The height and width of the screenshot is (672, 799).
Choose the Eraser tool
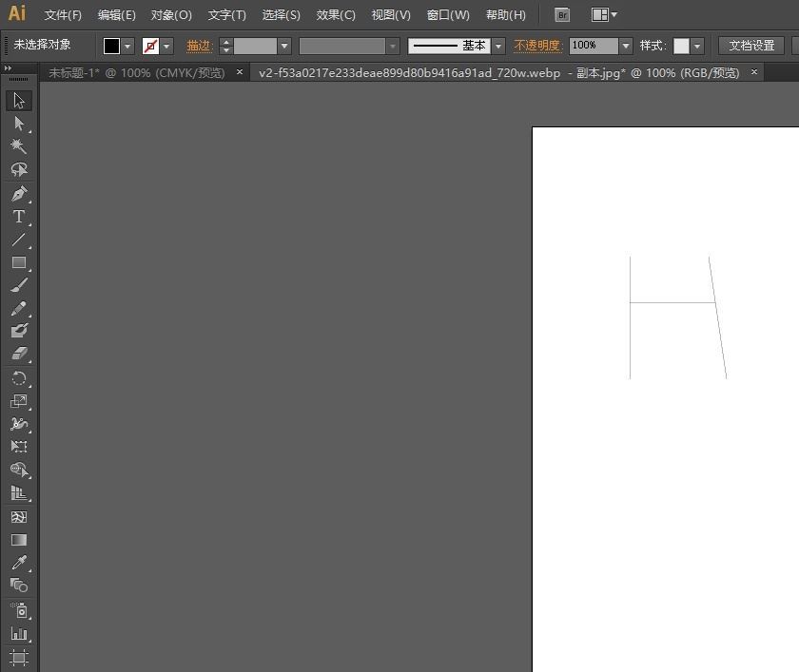[18, 354]
